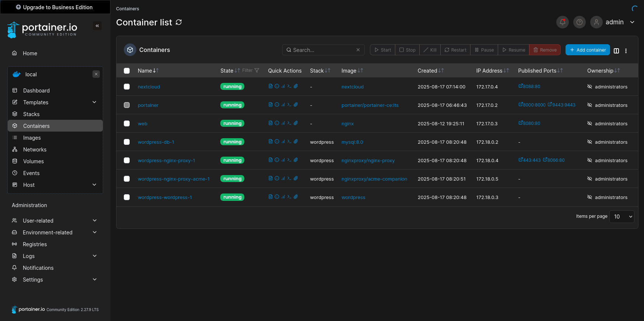644x321 pixels.
Task: Click Upgrade to Business Edition banner
Action: coord(55,7)
